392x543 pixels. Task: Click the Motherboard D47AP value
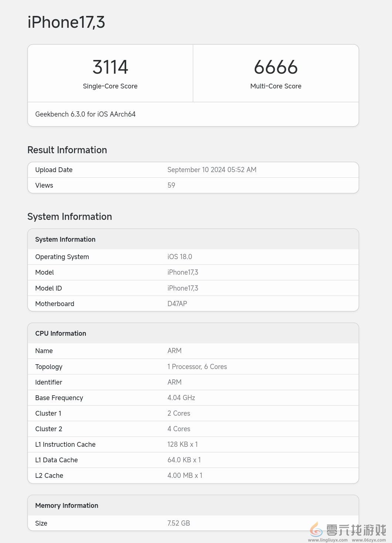(x=177, y=304)
